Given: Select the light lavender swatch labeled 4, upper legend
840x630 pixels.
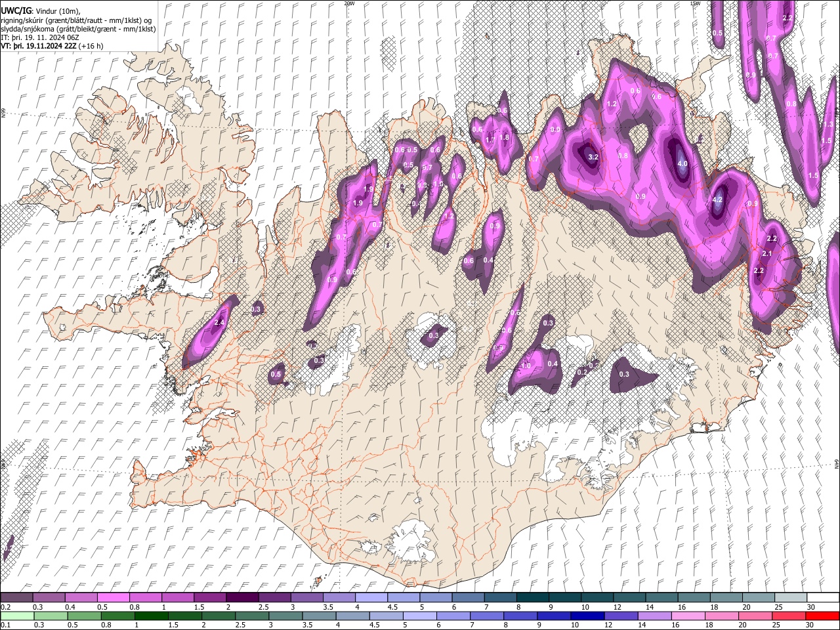Looking at the screenshot, I should [x=371, y=597].
